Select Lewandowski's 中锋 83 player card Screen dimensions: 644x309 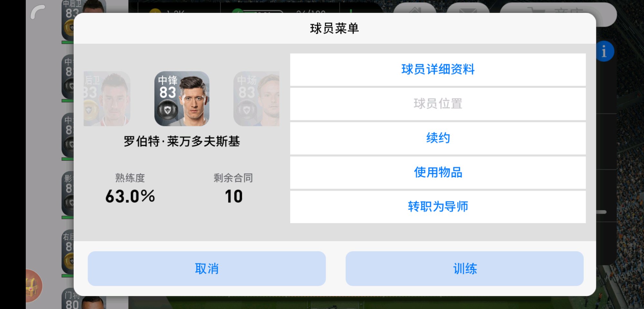click(182, 99)
